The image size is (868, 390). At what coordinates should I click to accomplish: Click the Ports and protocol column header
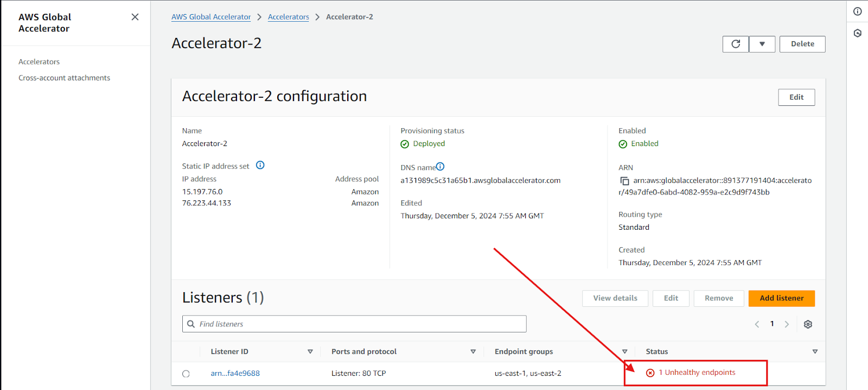(364, 351)
